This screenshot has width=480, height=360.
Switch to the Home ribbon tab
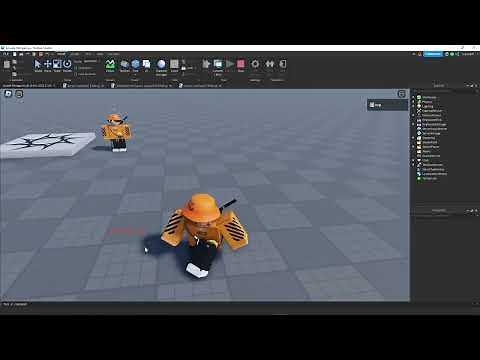[x=61, y=54]
